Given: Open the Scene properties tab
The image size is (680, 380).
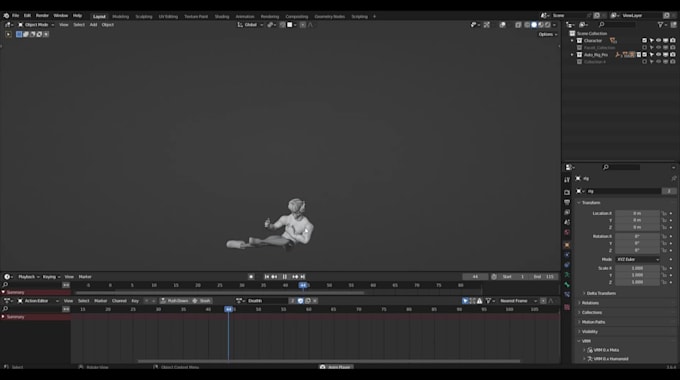Looking at the screenshot, I should (x=567, y=222).
